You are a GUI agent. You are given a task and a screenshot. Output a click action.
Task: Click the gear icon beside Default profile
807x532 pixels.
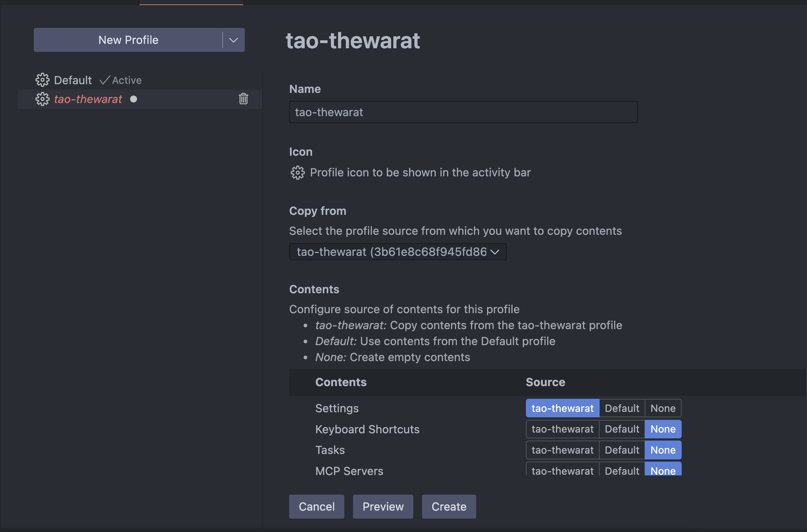click(x=42, y=80)
